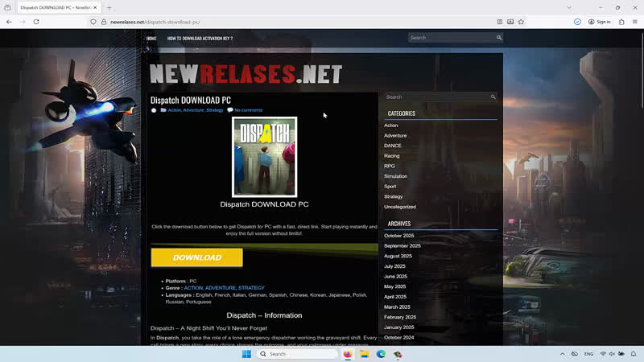644x362 pixels.
Task: Open the October 2025 archive link
Action: point(398,236)
